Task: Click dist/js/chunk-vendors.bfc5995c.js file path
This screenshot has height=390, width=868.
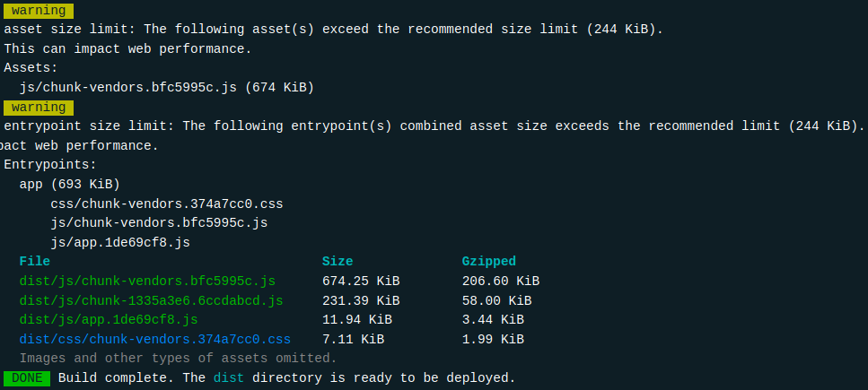Action: tap(147, 281)
